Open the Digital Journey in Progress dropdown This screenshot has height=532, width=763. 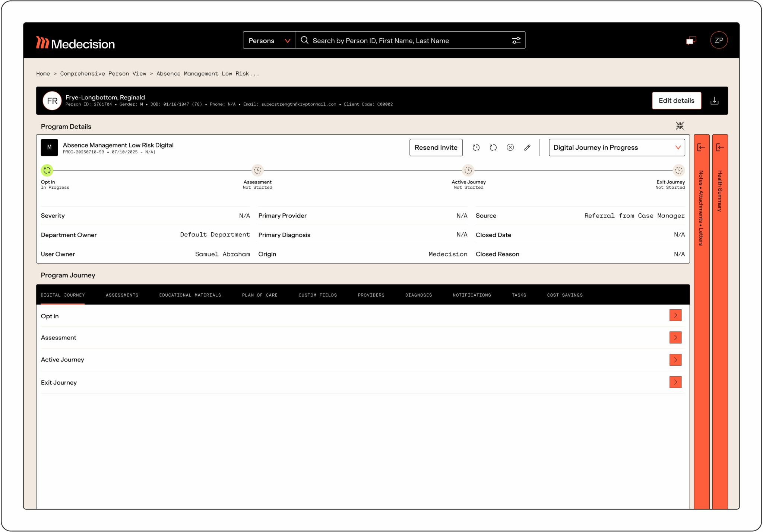(x=617, y=148)
